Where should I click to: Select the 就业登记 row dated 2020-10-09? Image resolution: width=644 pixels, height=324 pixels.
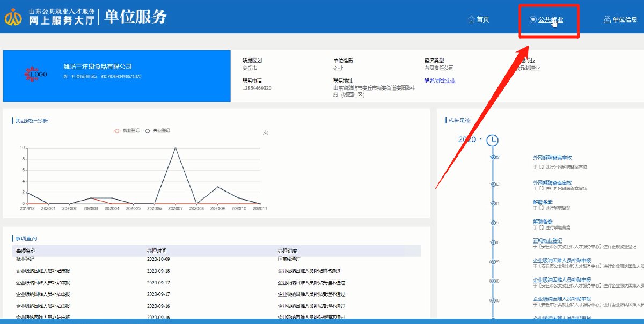[161, 259]
